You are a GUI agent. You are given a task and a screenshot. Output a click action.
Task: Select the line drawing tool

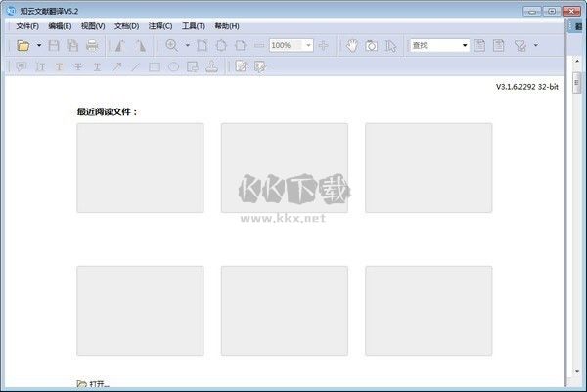[136, 66]
